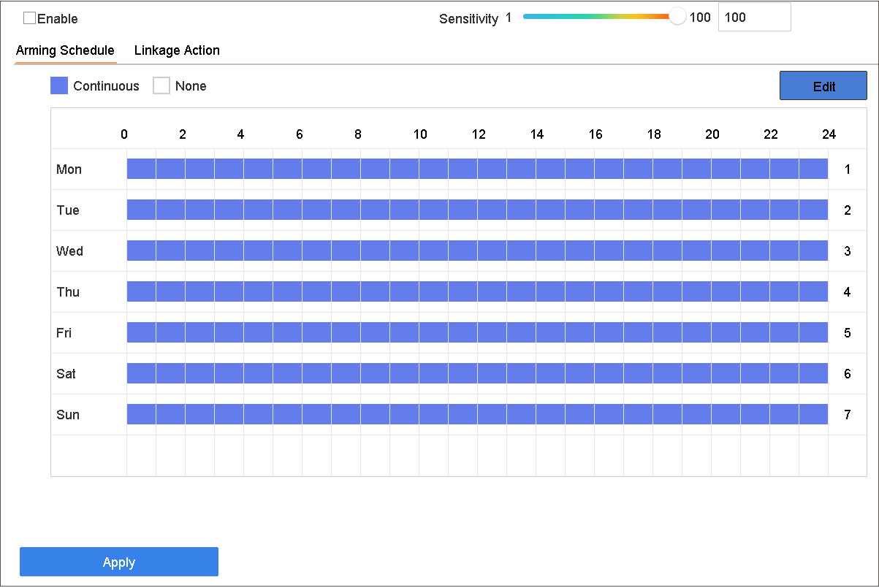This screenshot has width=879, height=588.
Task: Click Saturday's blue schedule bar
Action: pos(477,373)
